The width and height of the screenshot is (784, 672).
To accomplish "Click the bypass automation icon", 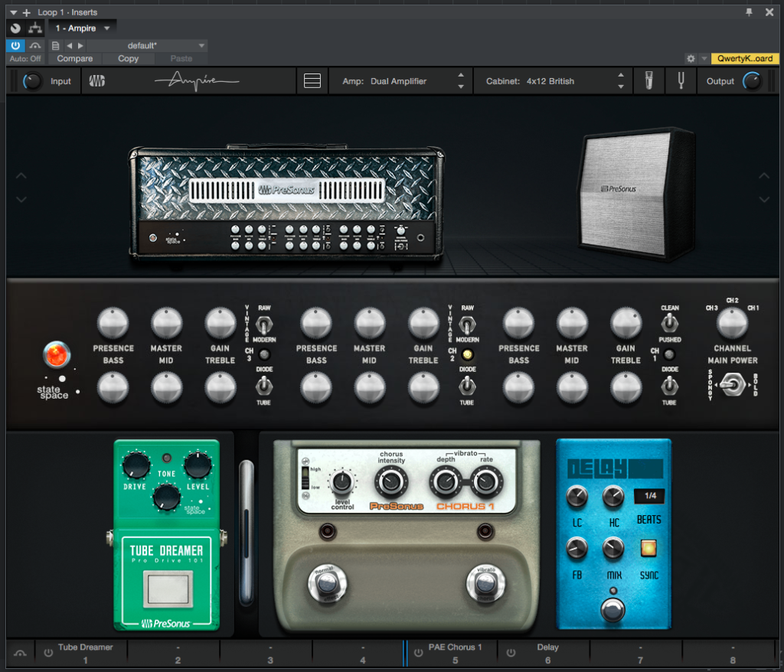I will (x=35, y=45).
